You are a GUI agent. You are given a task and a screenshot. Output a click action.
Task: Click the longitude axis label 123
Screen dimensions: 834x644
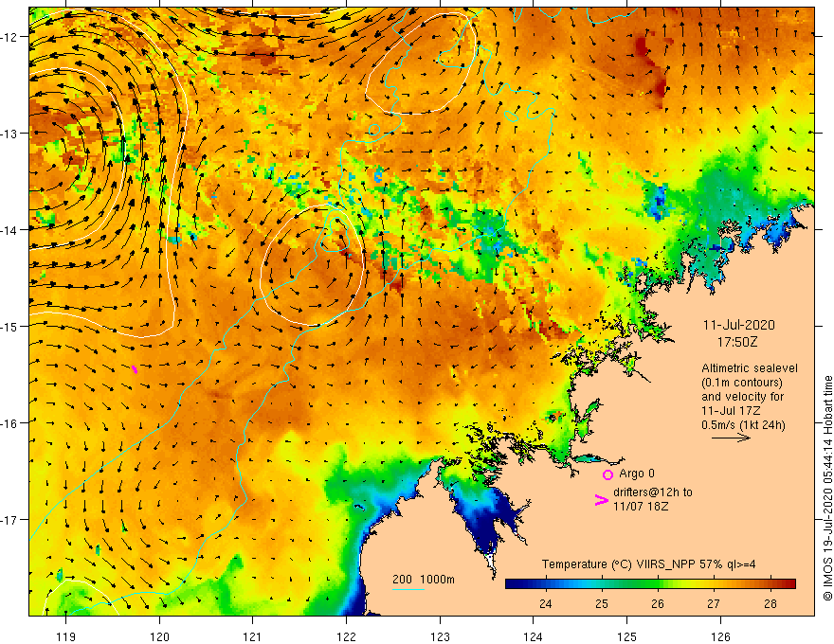pyautogui.click(x=440, y=636)
